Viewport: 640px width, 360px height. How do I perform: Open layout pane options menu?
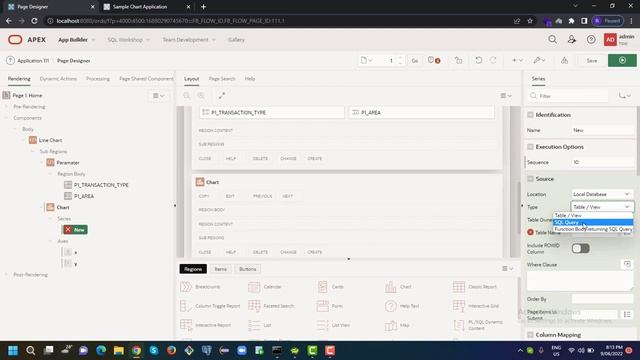coord(506,96)
